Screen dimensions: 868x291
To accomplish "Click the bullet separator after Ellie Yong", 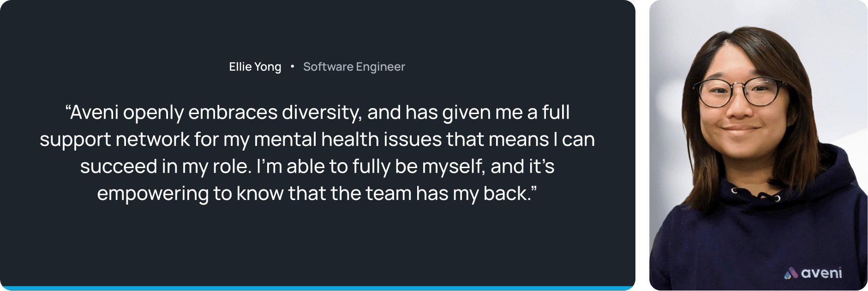I will pos(292,67).
